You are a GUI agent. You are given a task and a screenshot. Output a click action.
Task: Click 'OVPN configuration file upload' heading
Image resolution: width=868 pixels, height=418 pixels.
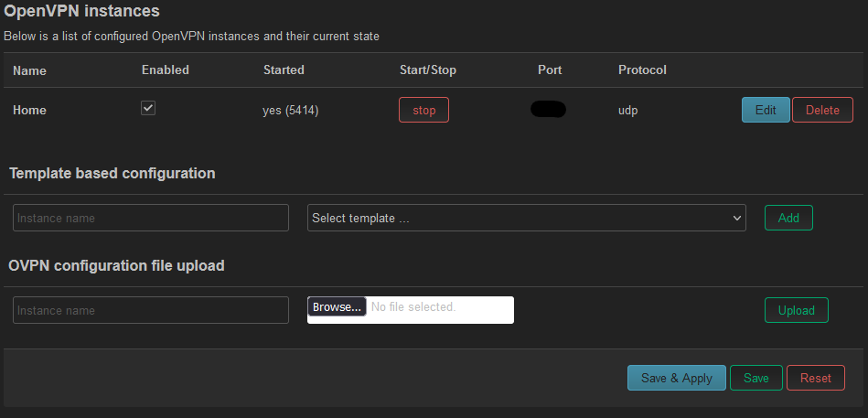coord(117,266)
